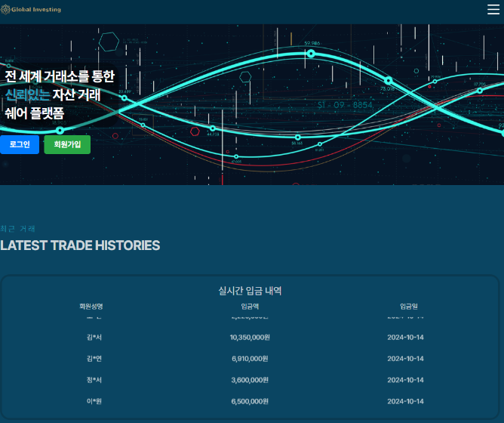The height and width of the screenshot is (423, 504).
Task: Click the date in the 정*서 row
Action: click(x=405, y=380)
